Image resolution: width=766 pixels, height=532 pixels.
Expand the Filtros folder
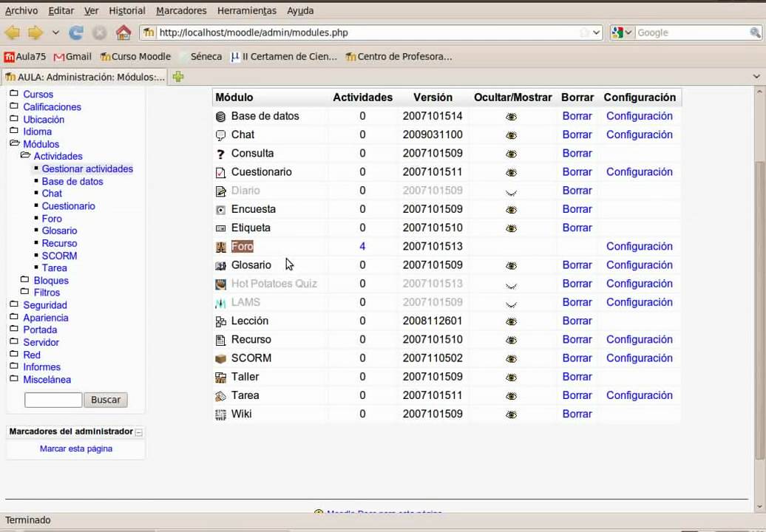[x=25, y=292]
